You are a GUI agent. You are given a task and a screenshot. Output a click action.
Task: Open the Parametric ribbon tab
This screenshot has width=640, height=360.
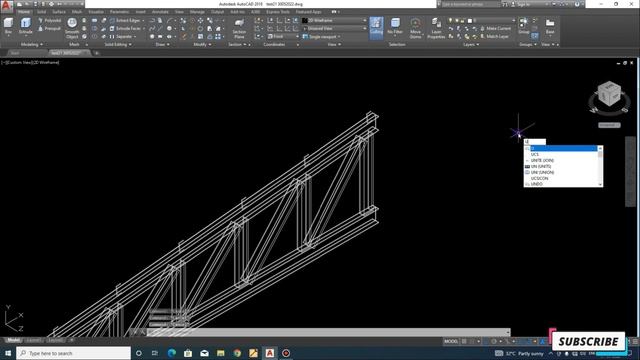(x=119, y=12)
